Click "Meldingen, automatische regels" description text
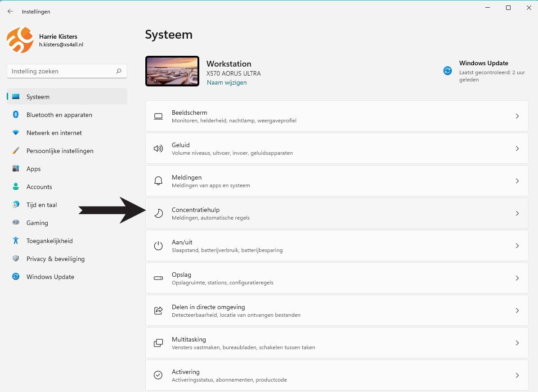538x392 pixels. click(x=211, y=218)
